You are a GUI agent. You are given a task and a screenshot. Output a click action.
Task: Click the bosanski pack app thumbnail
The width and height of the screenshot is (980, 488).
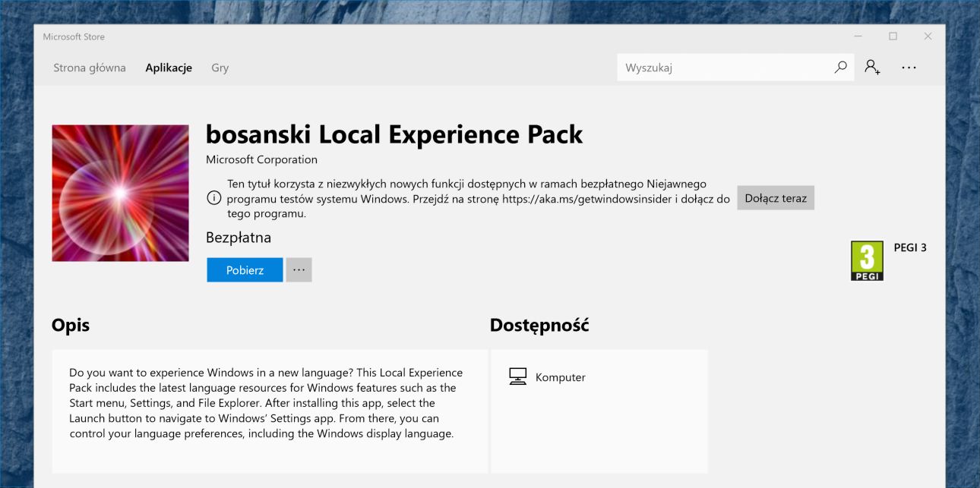coord(120,194)
